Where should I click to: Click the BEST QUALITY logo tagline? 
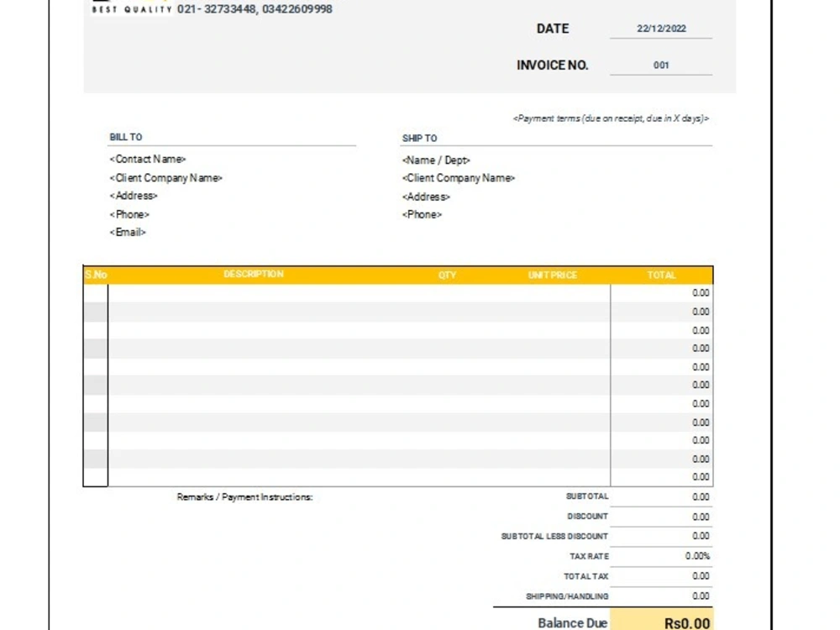pos(132,9)
